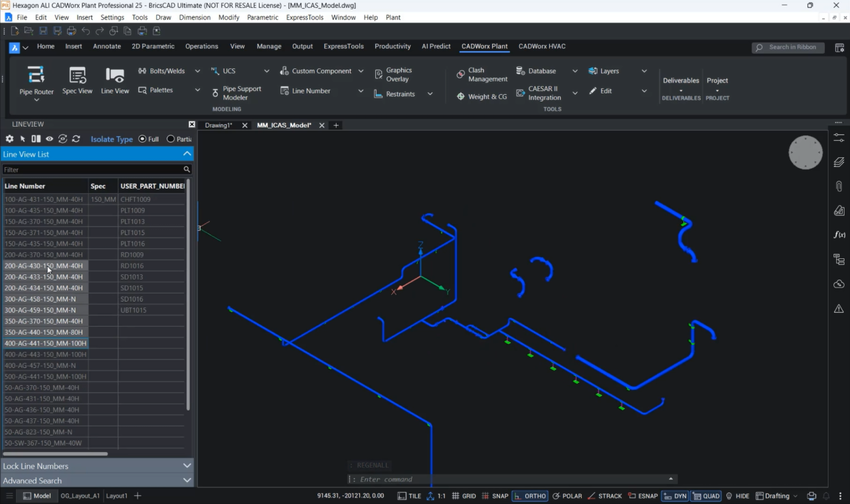
Task: Toggle GRID display in status bar
Action: 464,496
